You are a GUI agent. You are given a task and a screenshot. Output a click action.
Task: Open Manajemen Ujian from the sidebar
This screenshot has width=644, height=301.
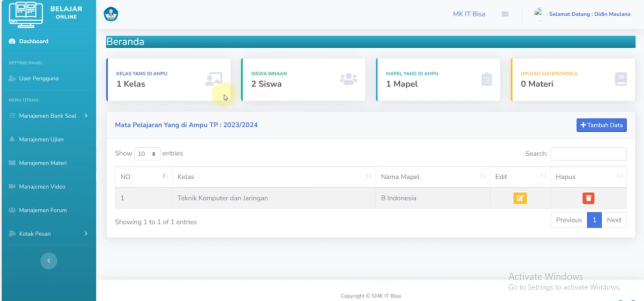pyautogui.click(x=42, y=139)
